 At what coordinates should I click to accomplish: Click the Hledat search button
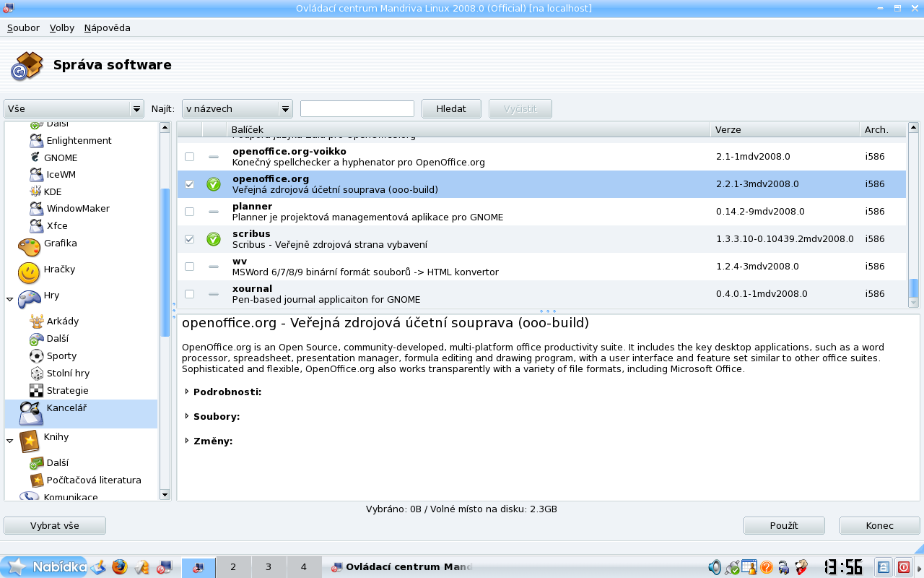(451, 108)
